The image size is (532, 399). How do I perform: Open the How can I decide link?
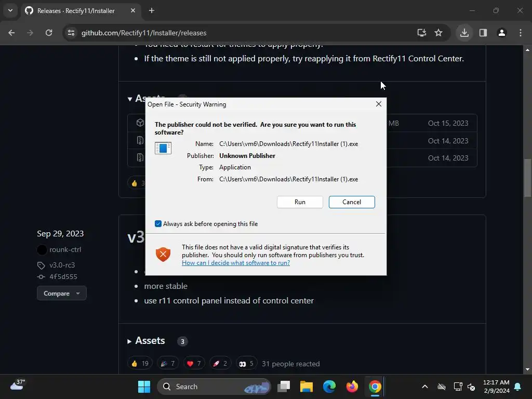(x=235, y=262)
